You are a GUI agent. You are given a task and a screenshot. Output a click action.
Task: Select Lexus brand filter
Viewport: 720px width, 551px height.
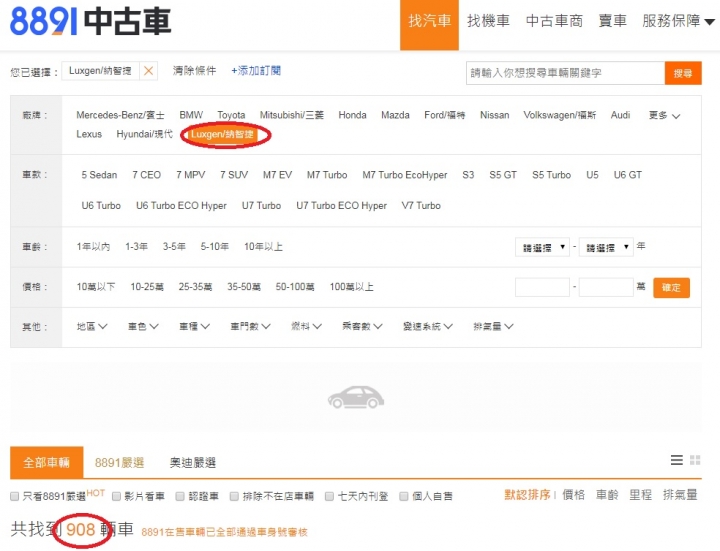point(89,134)
